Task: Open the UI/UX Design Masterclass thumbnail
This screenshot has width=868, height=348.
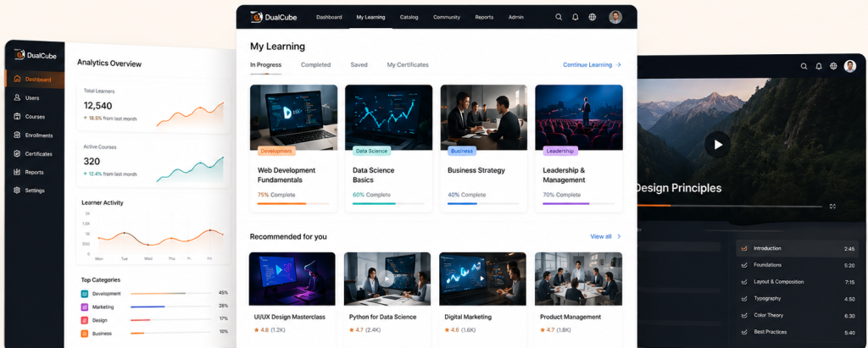Action: coord(292,279)
